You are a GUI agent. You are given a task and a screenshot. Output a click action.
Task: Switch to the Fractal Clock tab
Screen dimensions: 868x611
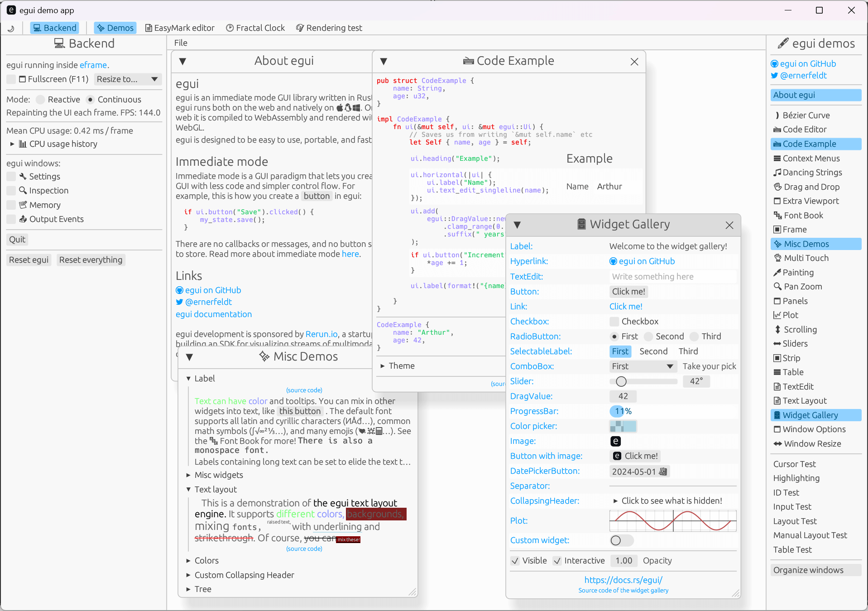255,28
